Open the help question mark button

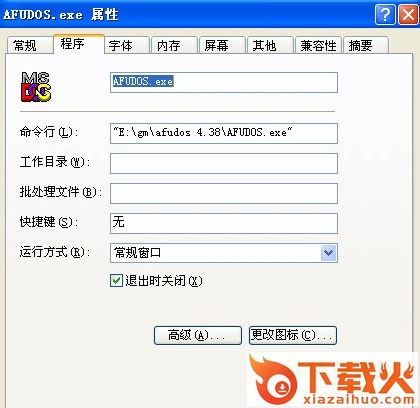point(385,15)
